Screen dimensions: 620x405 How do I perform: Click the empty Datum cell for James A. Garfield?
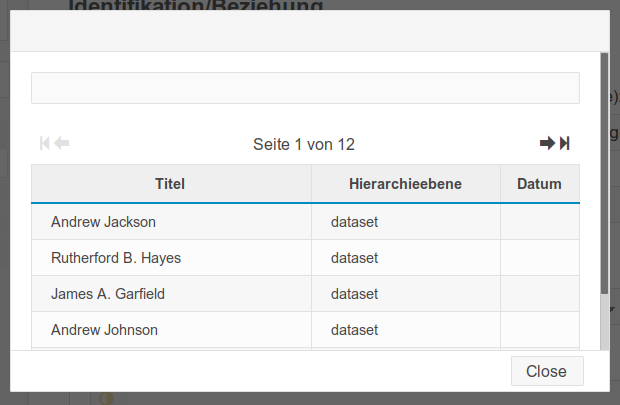(540, 294)
